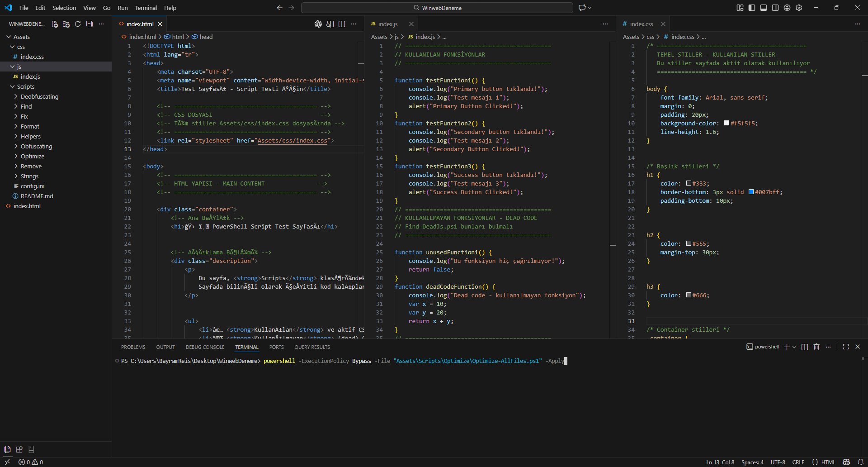Viewport: 868px width, 467px height.
Task: Click the #007bff color swatch in index.css
Action: pos(751,192)
